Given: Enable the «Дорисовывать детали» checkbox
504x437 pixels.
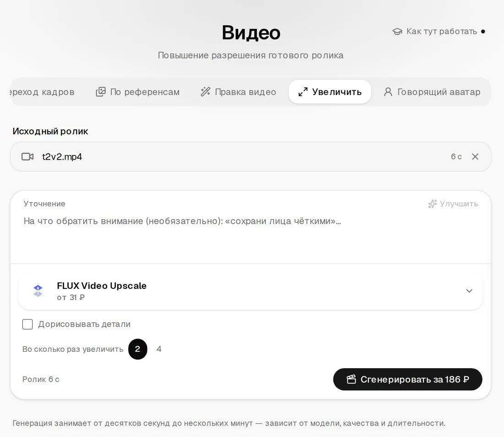Looking at the screenshot, I should click(27, 324).
